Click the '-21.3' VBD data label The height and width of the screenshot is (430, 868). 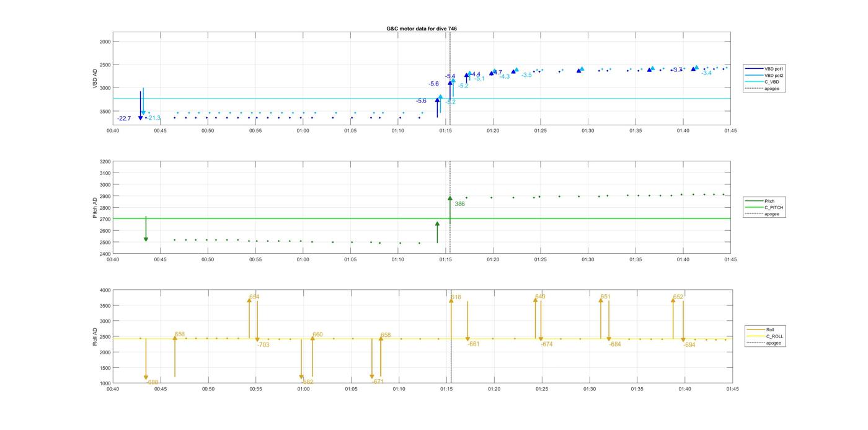pos(153,118)
